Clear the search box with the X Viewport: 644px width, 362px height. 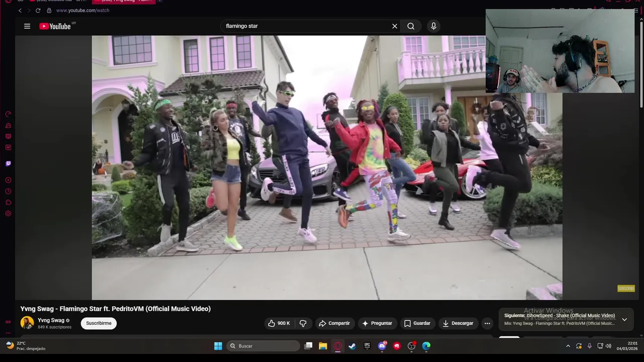pos(394,26)
